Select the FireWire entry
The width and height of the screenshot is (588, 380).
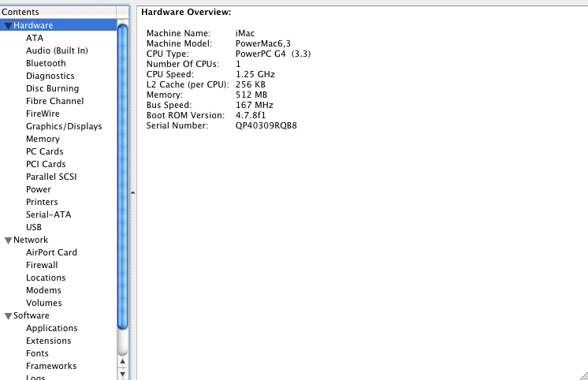pyautogui.click(x=43, y=114)
